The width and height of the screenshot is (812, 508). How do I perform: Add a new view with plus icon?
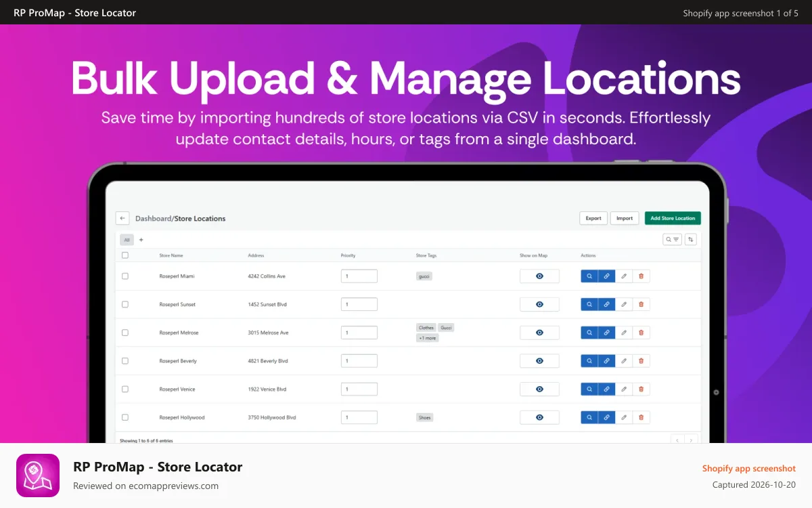(x=141, y=240)
